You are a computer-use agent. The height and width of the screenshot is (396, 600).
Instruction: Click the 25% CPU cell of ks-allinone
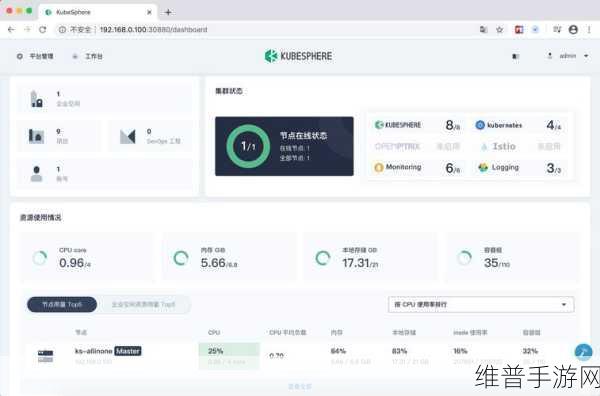point(229,356)
